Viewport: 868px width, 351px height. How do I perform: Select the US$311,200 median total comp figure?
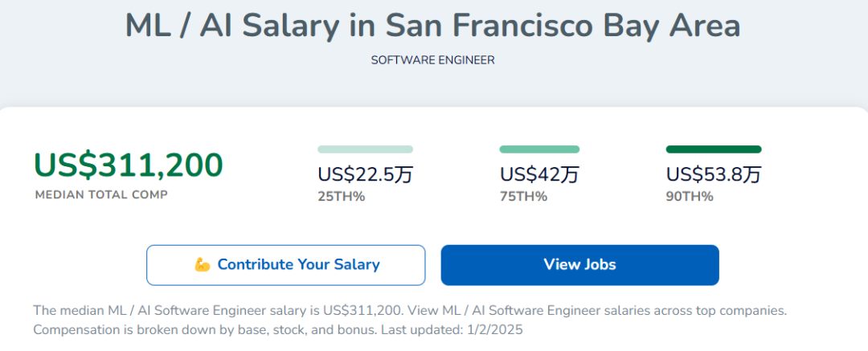(129, 165)
